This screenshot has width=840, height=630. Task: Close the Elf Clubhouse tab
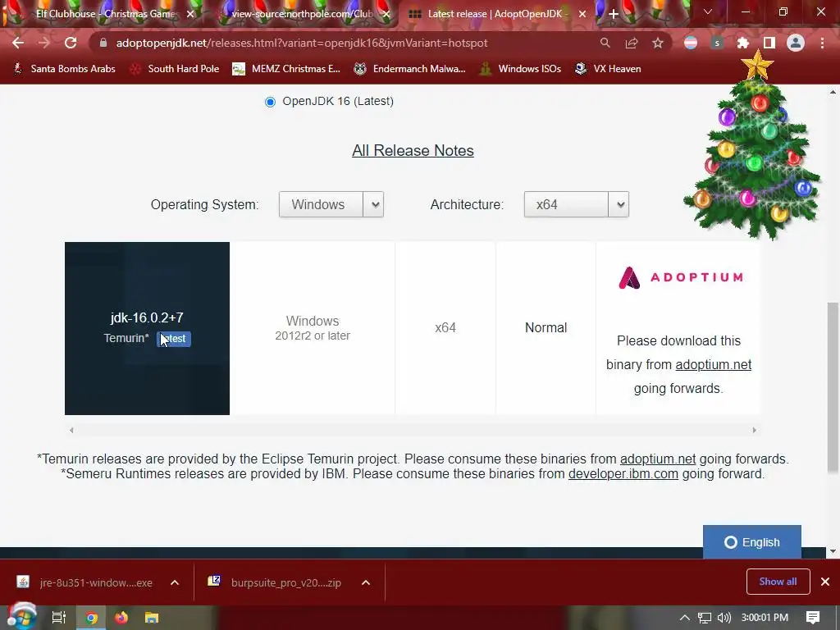[190, 14]
